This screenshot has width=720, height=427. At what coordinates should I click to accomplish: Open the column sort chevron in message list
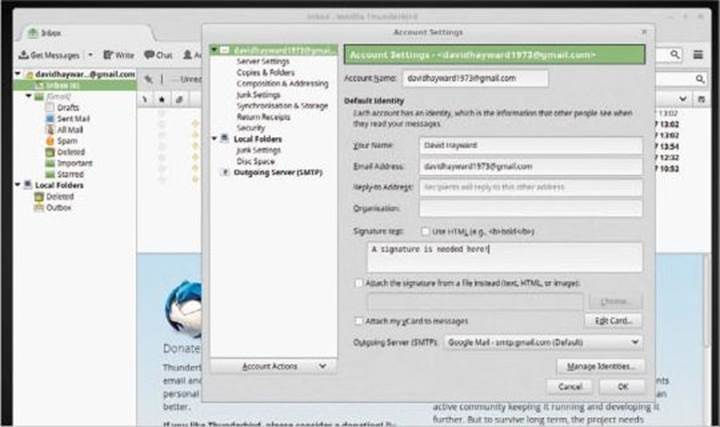tap(683, 99)
